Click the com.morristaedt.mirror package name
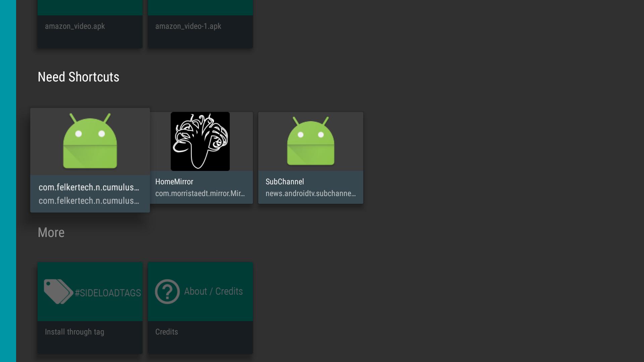The image size is (644, 362). [200, 193]
